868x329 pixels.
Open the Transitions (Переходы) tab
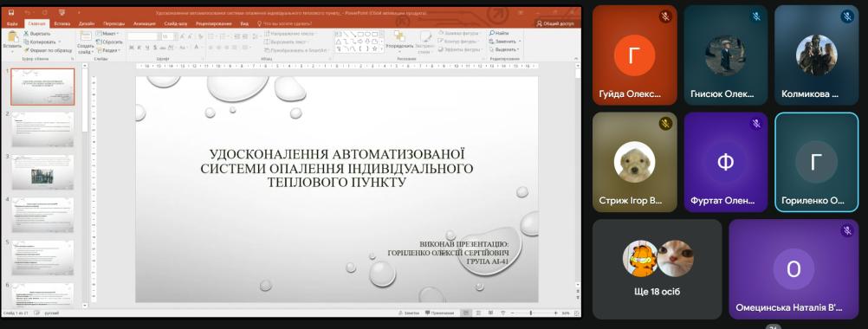(114, 23)
